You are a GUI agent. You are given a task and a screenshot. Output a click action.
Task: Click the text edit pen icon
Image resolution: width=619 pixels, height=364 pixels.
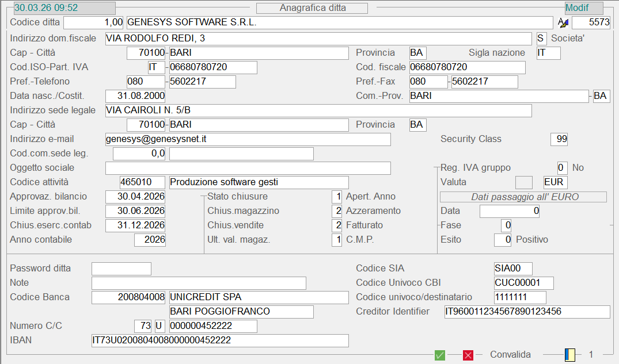pyautogui.click(x=563, y=22)
